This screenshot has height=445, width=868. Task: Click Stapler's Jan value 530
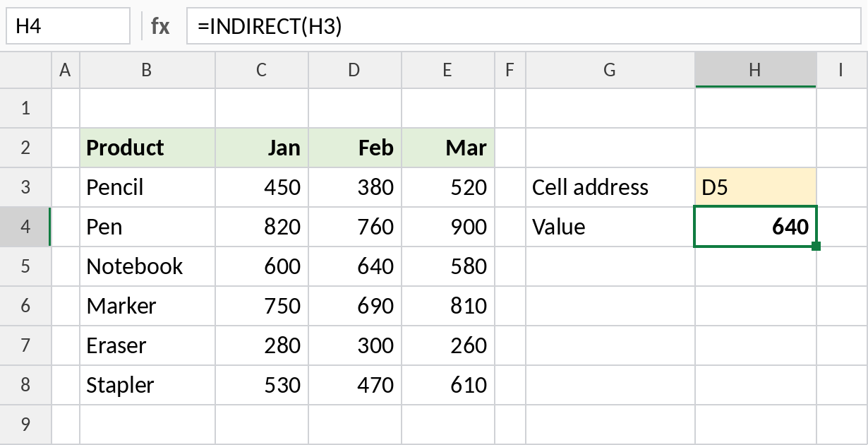pyautogui.click(x=262, y=385)
